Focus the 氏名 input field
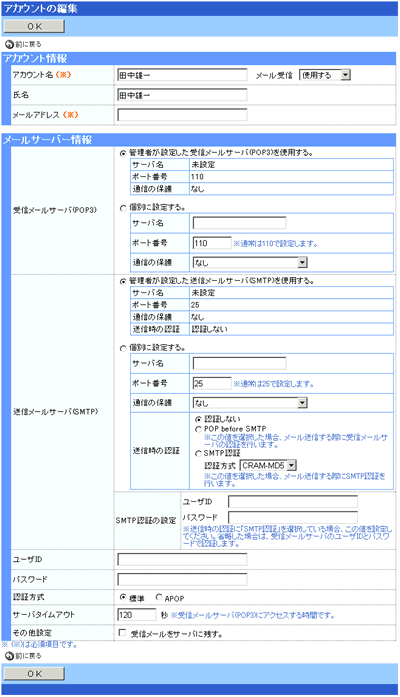Image resolution: width=400 pixels, height=697 pixels. (182, 95)
